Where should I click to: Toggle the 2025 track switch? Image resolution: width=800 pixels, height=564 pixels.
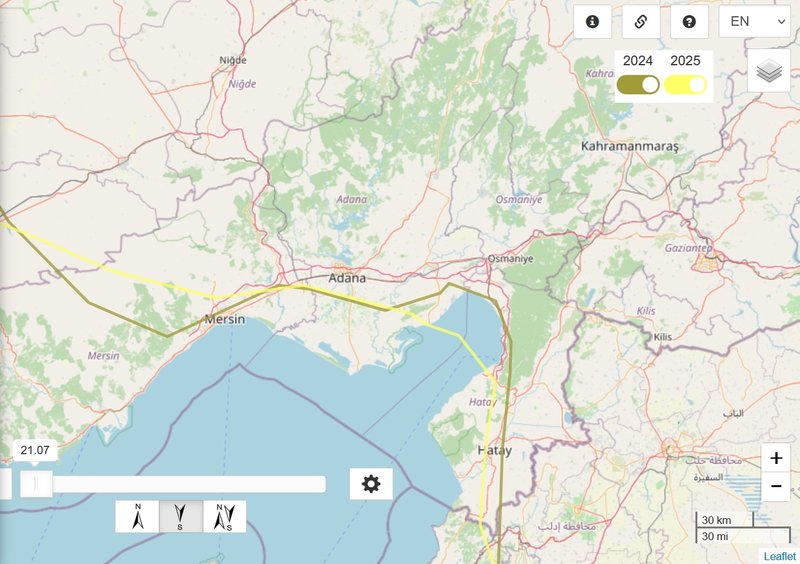(685, 85)
